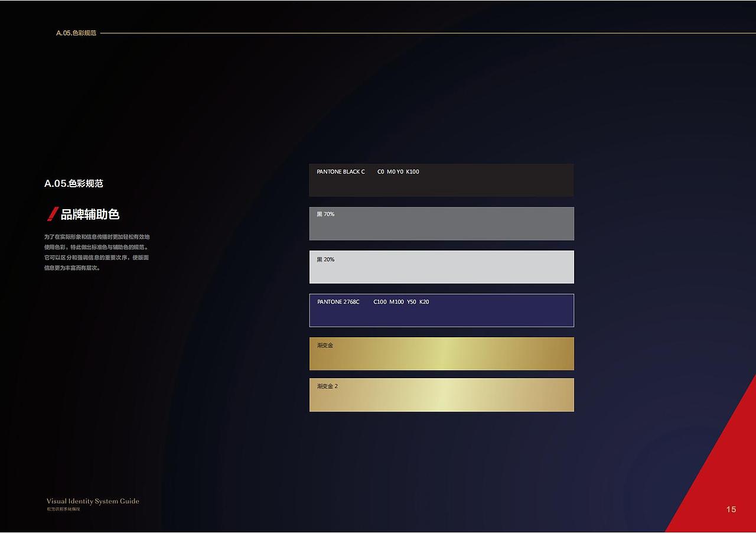Click the 'C0 M0 Y0 K100' value text
756x533 pixels.
tap(398, 172)
